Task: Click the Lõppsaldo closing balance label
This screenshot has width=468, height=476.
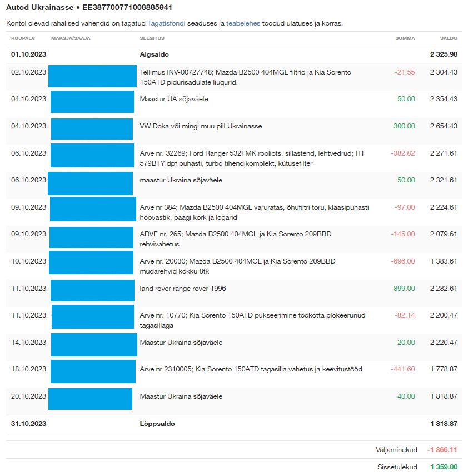Action: point(157,423)
